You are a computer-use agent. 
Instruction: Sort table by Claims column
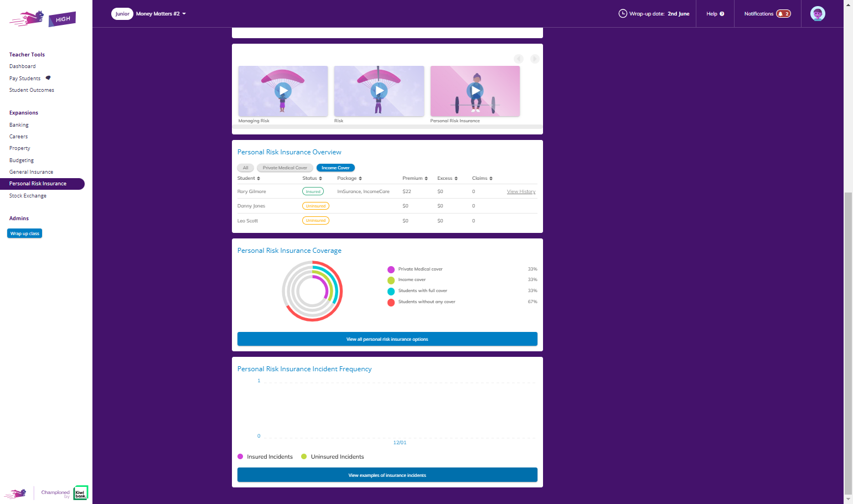click(x=482, y=178)
